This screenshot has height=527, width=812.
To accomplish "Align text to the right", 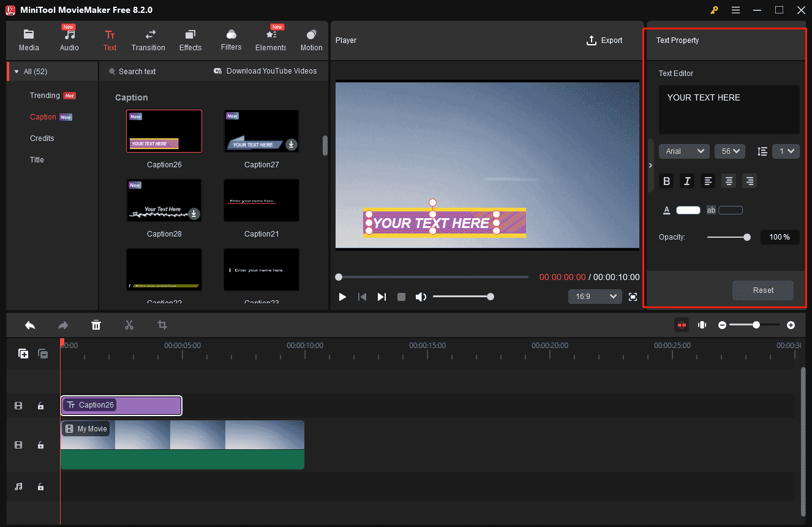I will [x=750, y=181].
